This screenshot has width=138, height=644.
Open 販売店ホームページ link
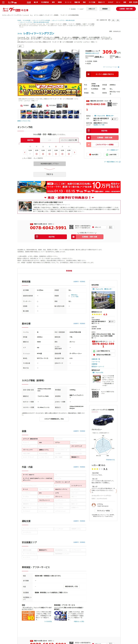[98, 367]
